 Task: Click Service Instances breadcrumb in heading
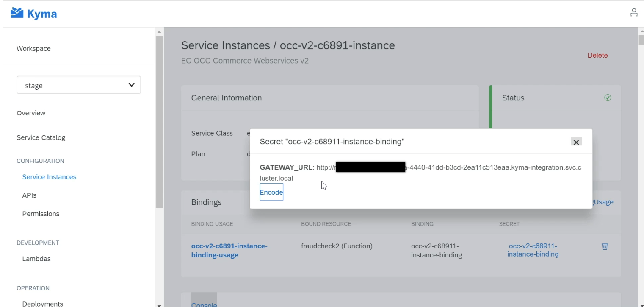[x=226, y=45]
